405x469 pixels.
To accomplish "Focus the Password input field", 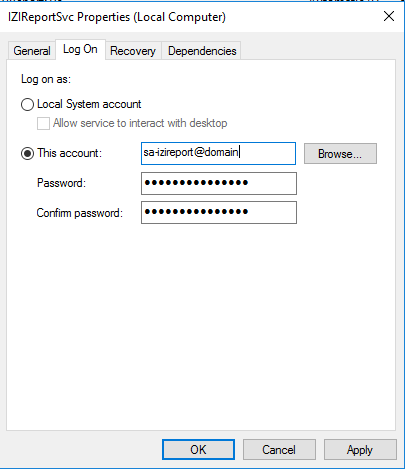I will pos(219,183).
